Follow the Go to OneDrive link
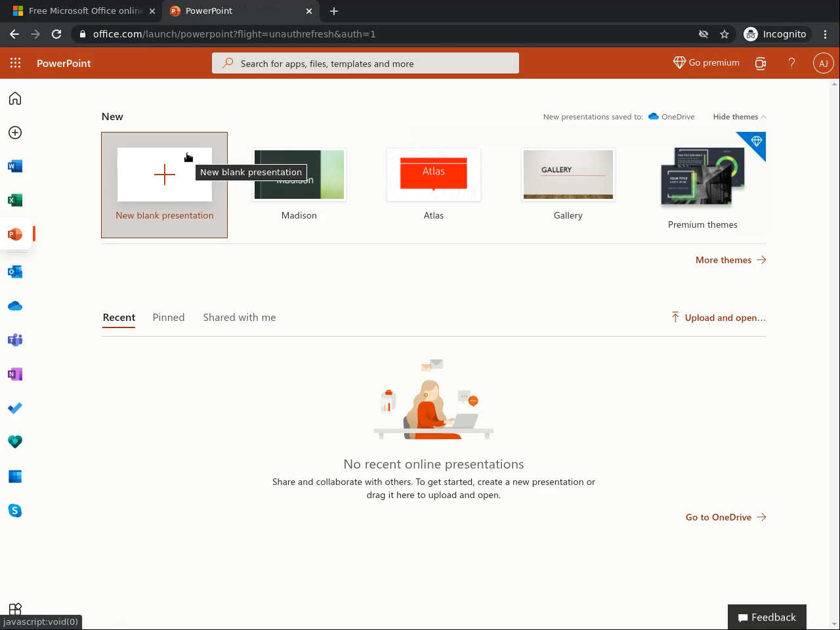 [726, 517]
